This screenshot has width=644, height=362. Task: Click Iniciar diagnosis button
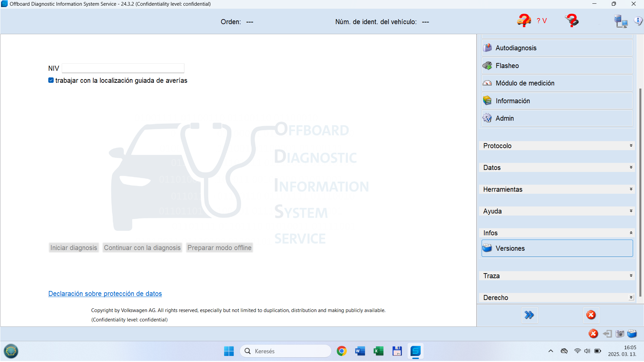click(x=74, y=248)
